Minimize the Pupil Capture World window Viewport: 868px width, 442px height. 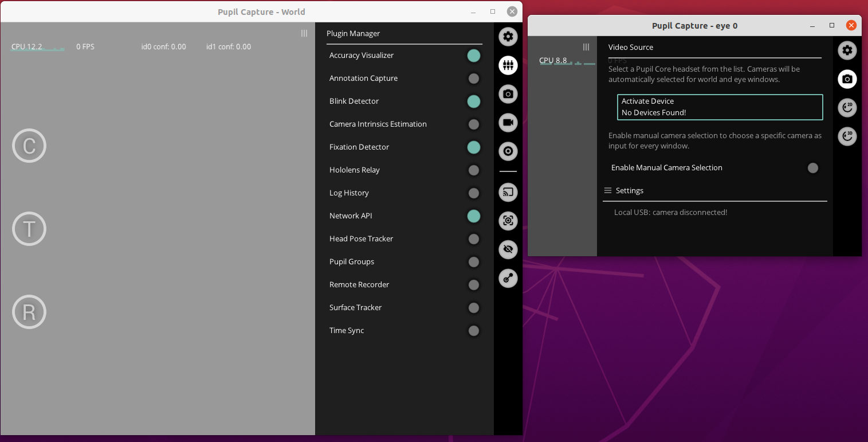pos(473,11)
